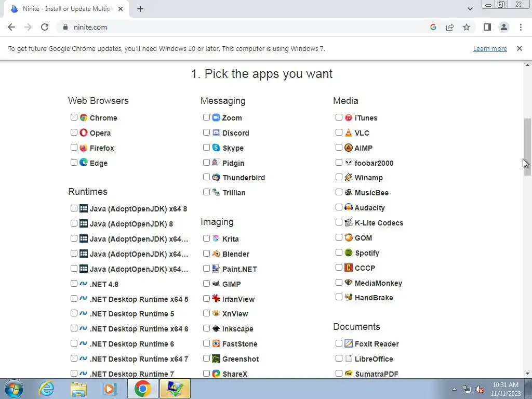Dismiss the Windows 7 update notice
This screenshot has width=532, height=399.
click(519, 48)
